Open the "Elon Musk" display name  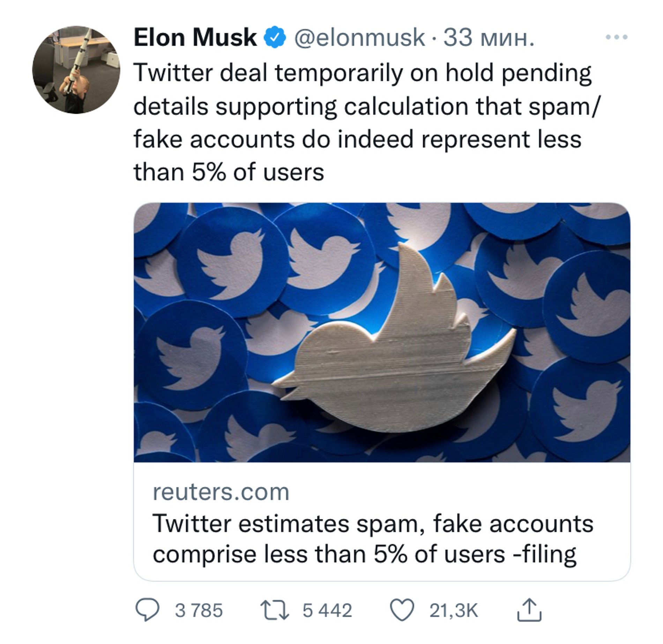pos(195,37)
